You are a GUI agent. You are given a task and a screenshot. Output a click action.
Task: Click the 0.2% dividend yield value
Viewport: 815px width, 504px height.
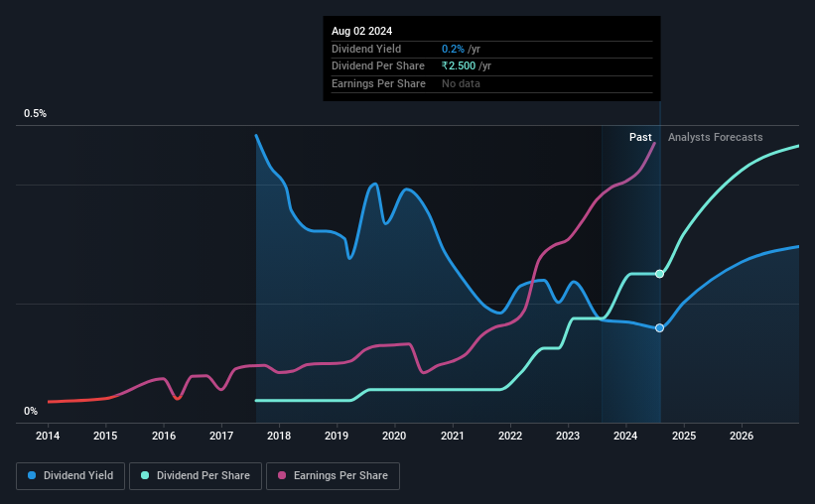tap(454, 49)
